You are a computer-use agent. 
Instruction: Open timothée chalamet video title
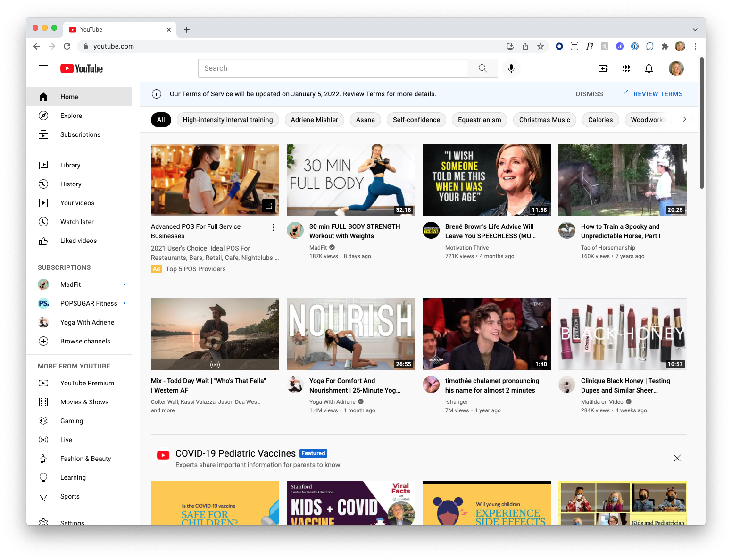tap(492, 385)
